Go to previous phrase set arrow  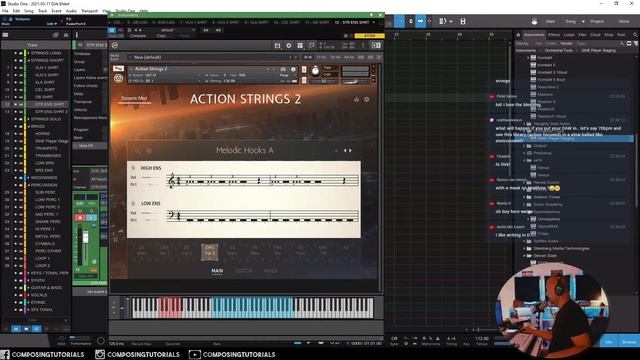pos(345,151)
